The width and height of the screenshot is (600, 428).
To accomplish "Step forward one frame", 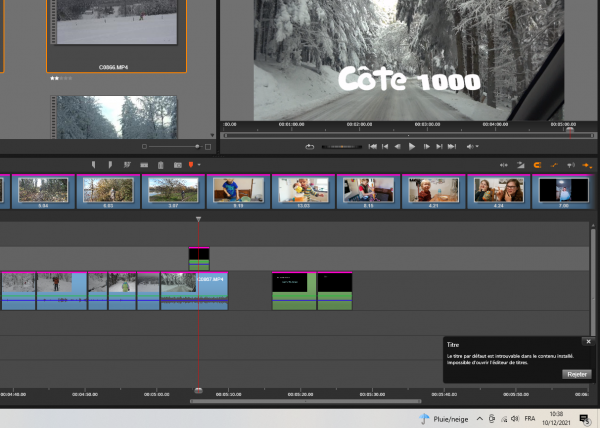I will click(426, 146).
